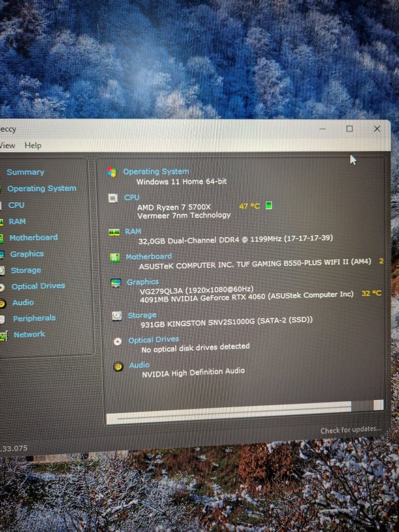Viewport: 399px width, 532px height.
Task: Select Operating System in the sidebar
Action: [41, 189]
